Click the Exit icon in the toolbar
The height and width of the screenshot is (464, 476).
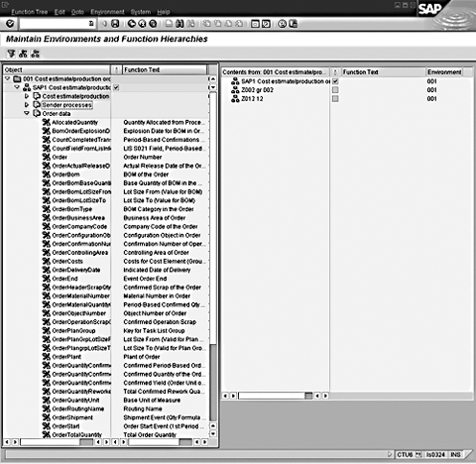point(142,24)
